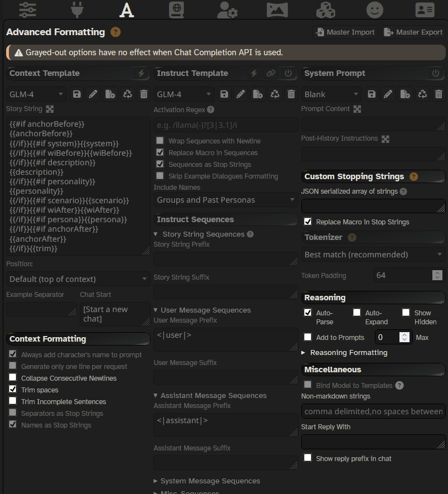Viewport: 448px width, 494px height.
Task: Click the Master Import button
Action: [x=345, y=32]
